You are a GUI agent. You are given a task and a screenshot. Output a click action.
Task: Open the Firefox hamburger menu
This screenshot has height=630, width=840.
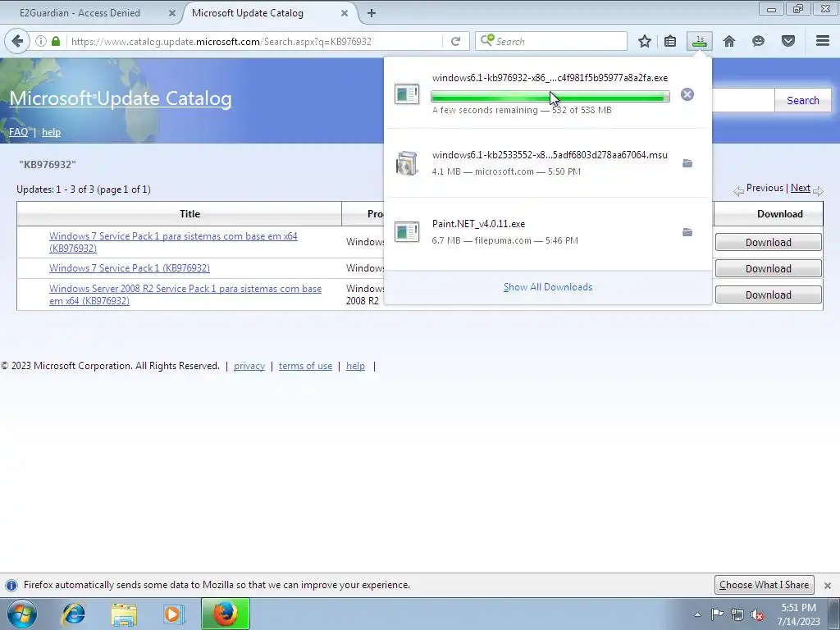[x=823, y=41]
